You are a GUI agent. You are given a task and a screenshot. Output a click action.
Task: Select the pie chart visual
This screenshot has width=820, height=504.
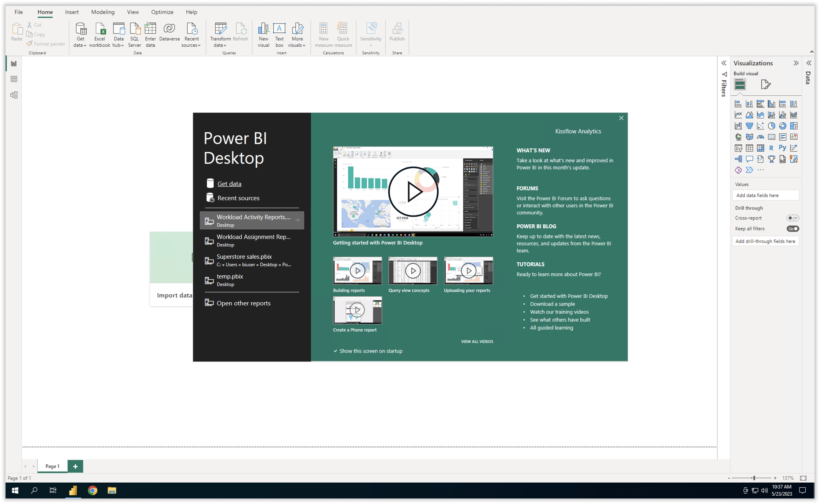771,126
